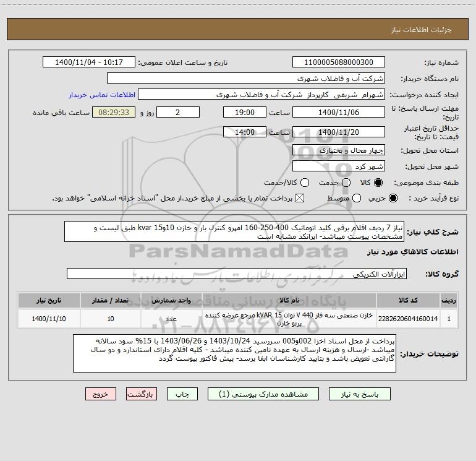The width and height of the screenshot is (476, 461).
Task: Click the response deadline date 1400/11/06
Action: 339,112
